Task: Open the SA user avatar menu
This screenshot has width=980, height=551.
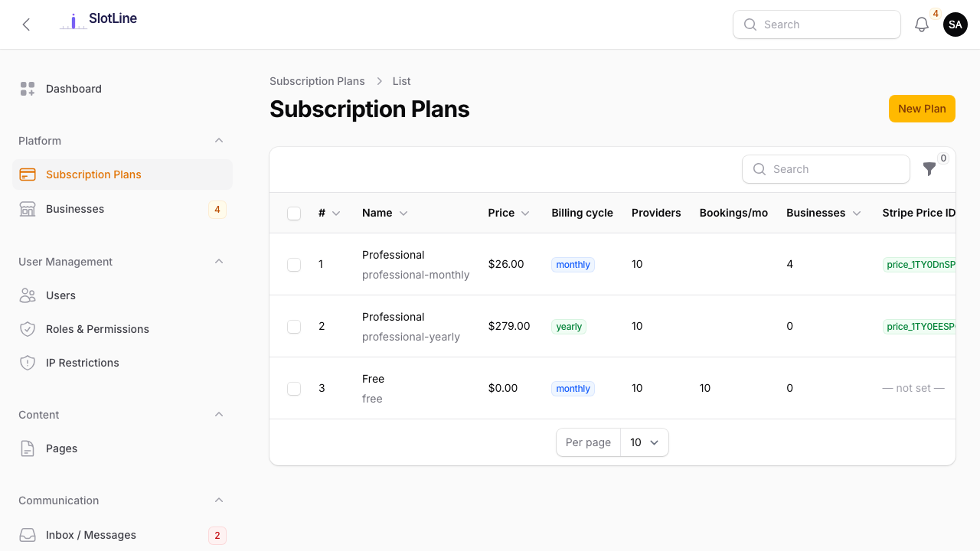Action: tap(955, 24)
